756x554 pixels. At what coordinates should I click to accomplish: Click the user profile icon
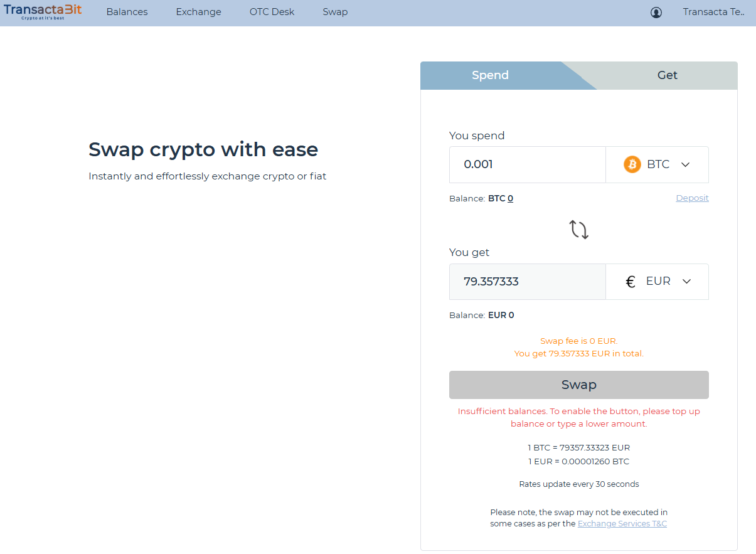tap(656, 13)
